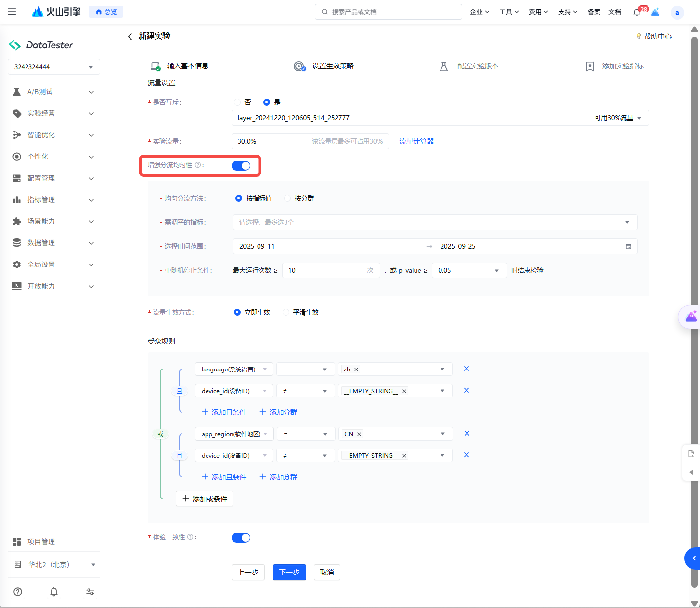Select 是 for 是否互斥
The image size is (700, 608).
[267, 102]
